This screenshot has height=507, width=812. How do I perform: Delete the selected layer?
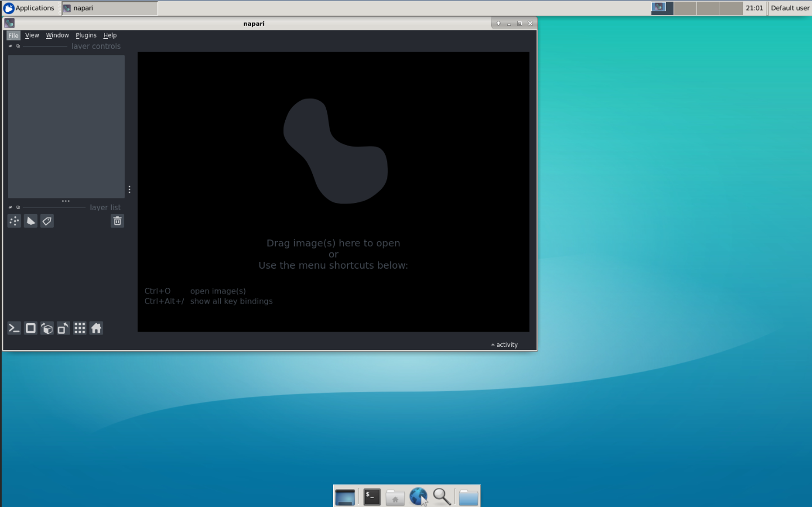coord(117,220)
